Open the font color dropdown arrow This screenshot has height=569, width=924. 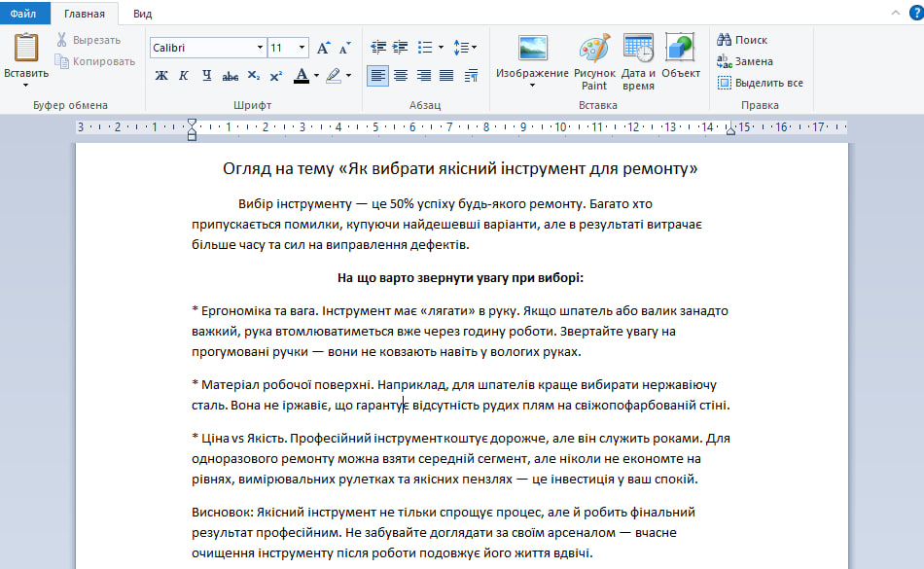click(x=316, y=76)
